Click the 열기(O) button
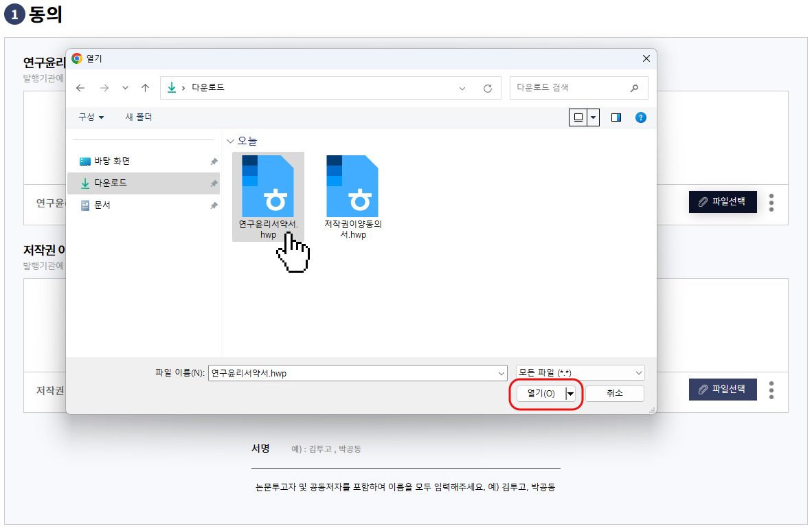The image size is (812, 529). tap(541, 393)
